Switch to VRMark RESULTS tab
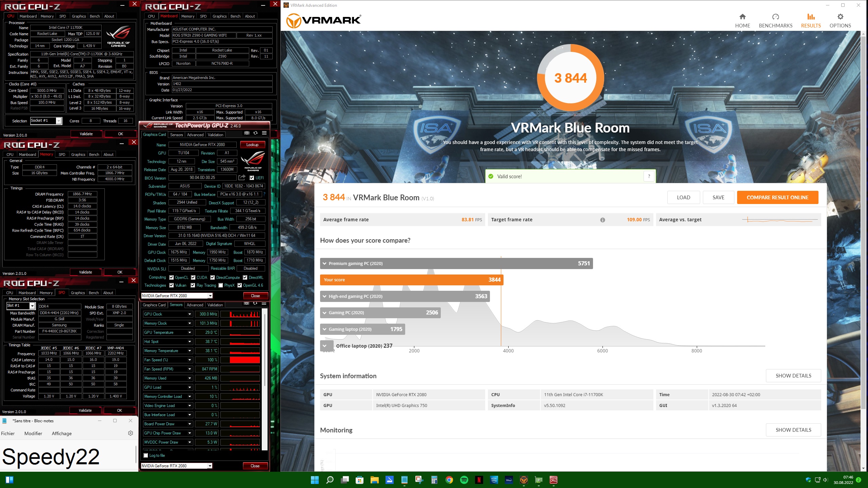The height and width of the screenshot is (488, 868). point(811,21)
